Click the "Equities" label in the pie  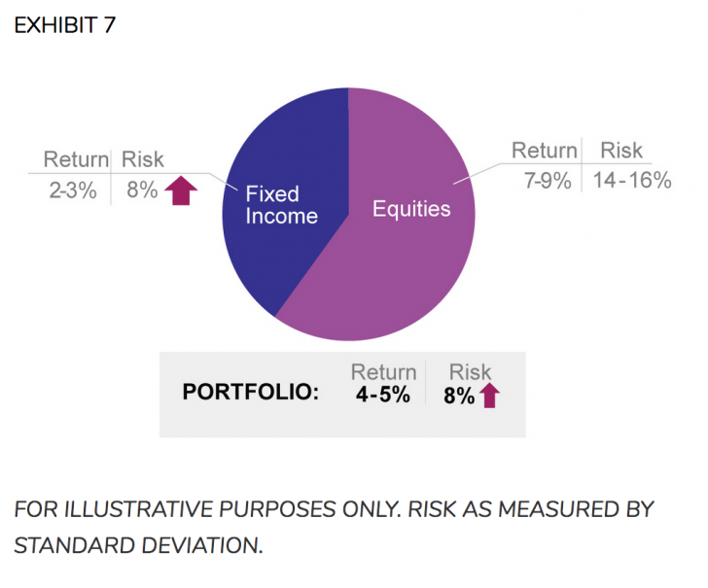pos(411,209)
